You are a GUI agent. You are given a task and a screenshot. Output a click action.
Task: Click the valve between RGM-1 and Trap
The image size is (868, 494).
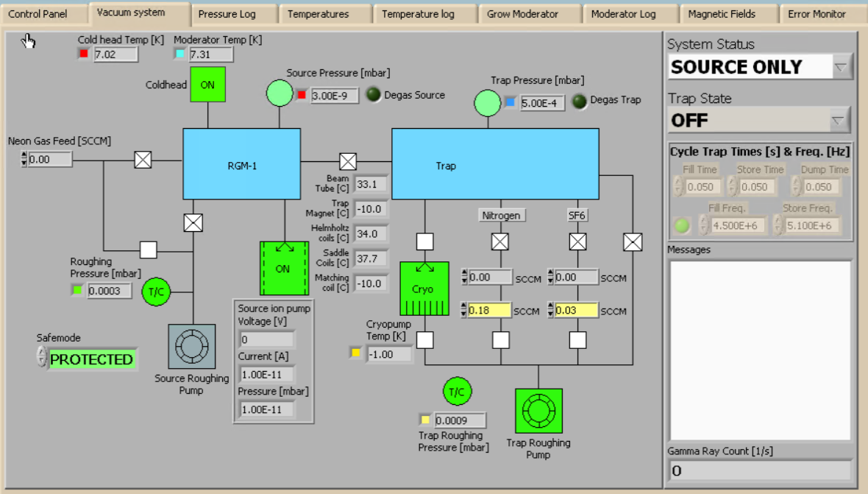pos(347,161)
